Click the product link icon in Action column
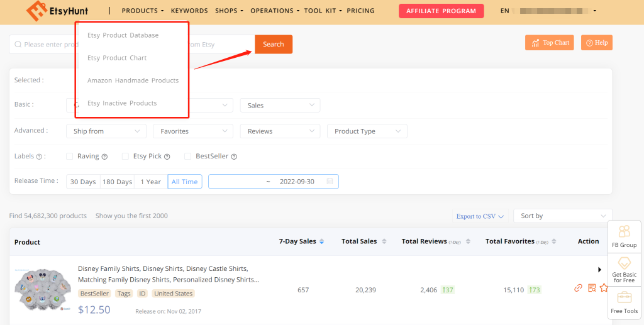Screen dimensions: 644x325 coord(579,288)
